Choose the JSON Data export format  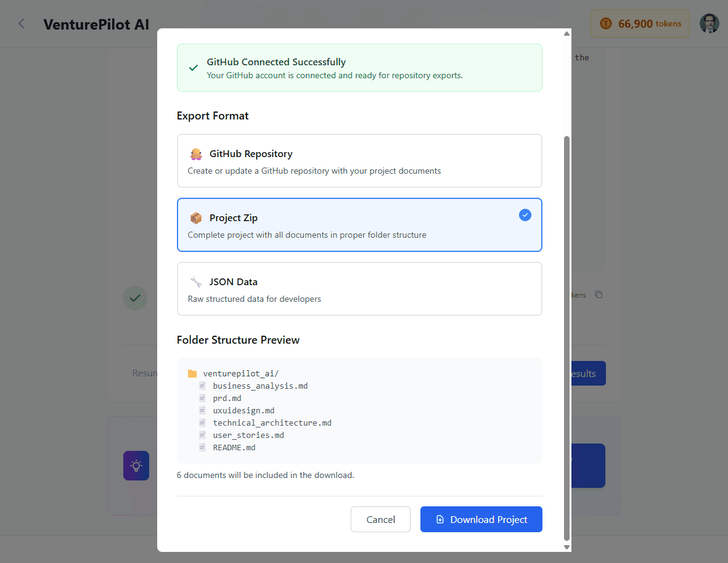pyautogui.click(x=359, y=289)
